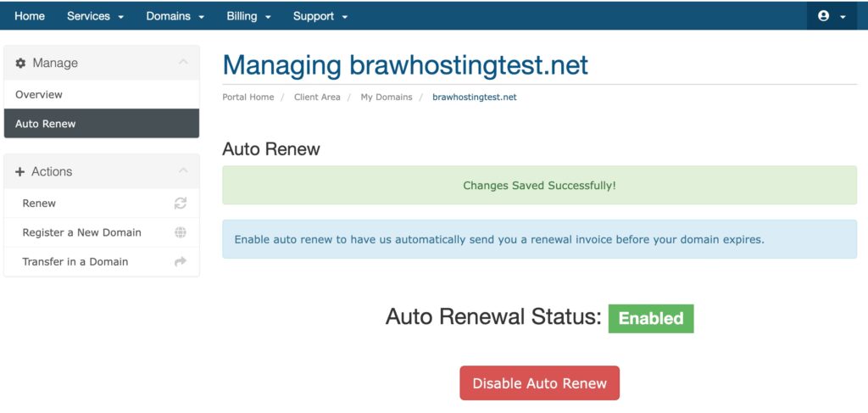Choose Register a New Domain action
The height and width of the screenshot is (413, 868).
[102, 232]
